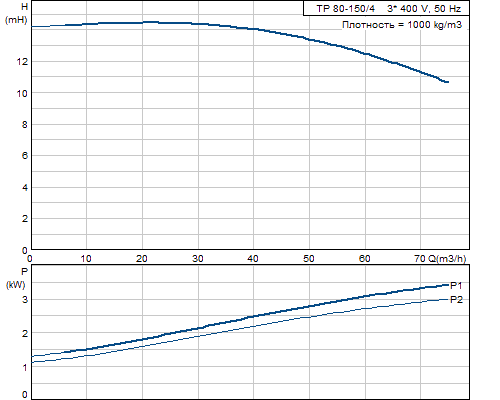Image resolution: width=500 pixels, height=400 pixels.
Task: Click the H (mH) axis title
Action: [16, 13]
